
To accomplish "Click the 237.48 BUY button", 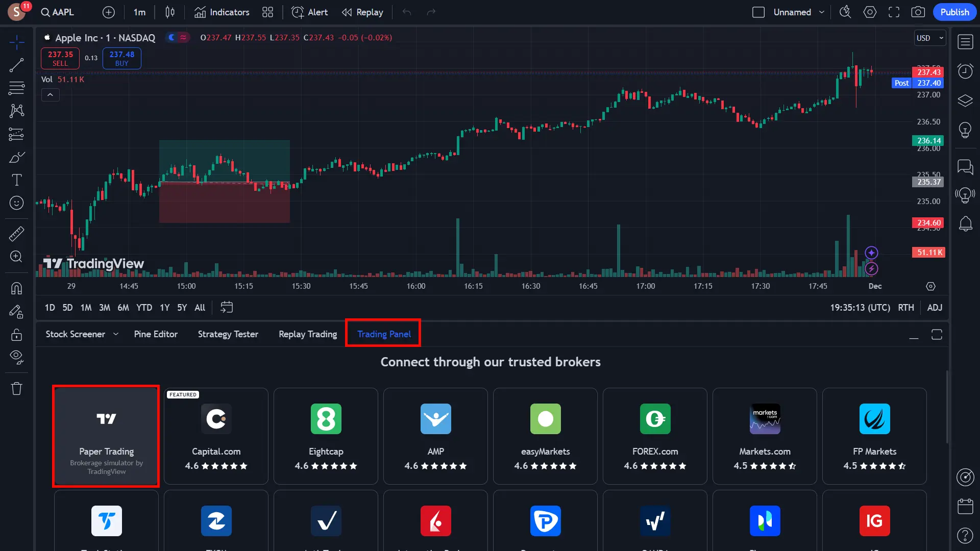I will pyautogui.click(x=121, y=58).
